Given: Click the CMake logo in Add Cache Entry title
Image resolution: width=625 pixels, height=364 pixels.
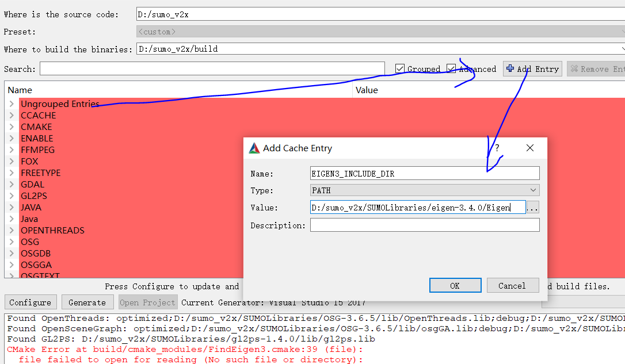Looking at the screenshot, I should (254, 148).
